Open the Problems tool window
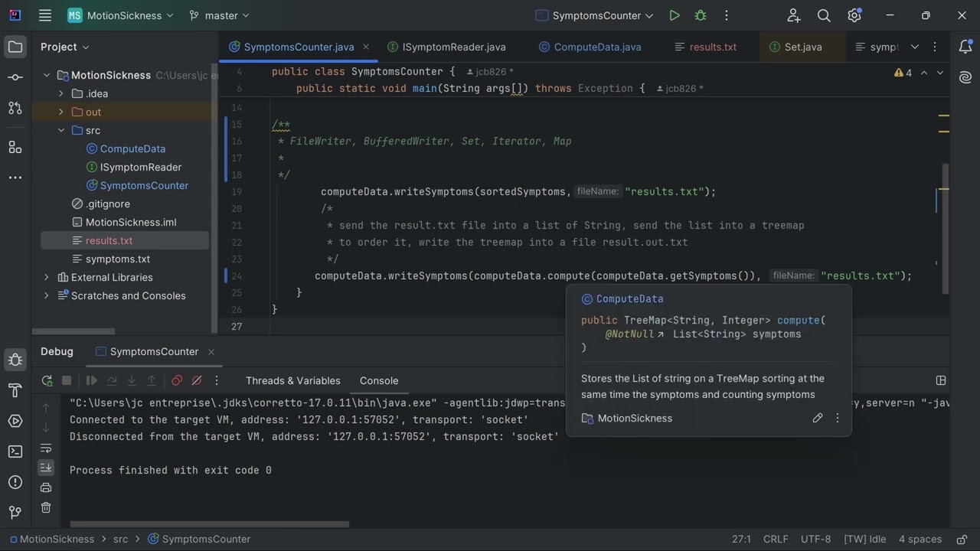The height and width of the screenshot is (551, 980). pos(15,482)
